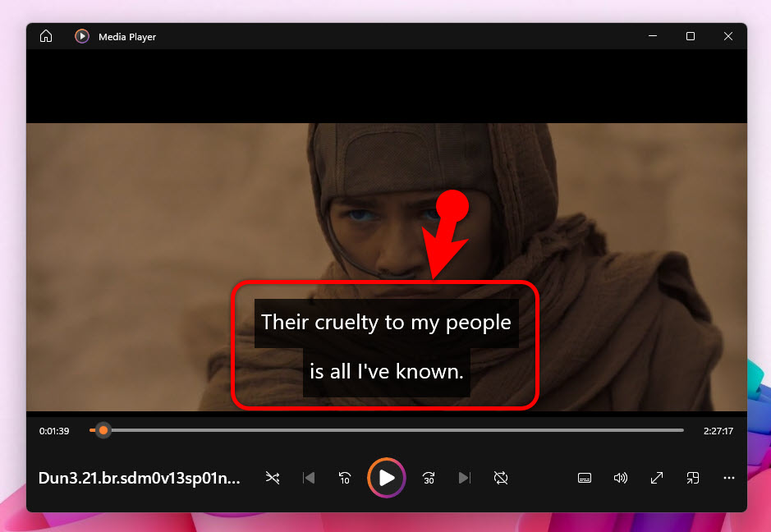Maximize the Media Player window

[691, 36]
